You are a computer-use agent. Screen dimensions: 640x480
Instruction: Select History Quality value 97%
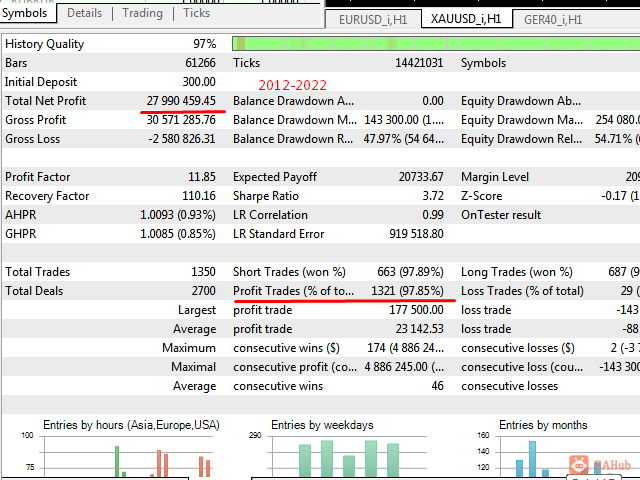(x=204, y=44)
